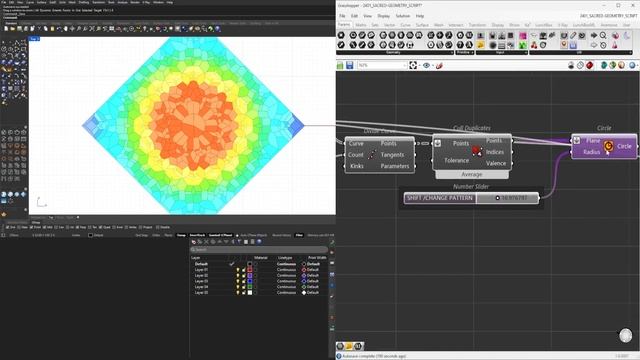Click the red preview mode icon in Grasshopper

pos(589,65)
